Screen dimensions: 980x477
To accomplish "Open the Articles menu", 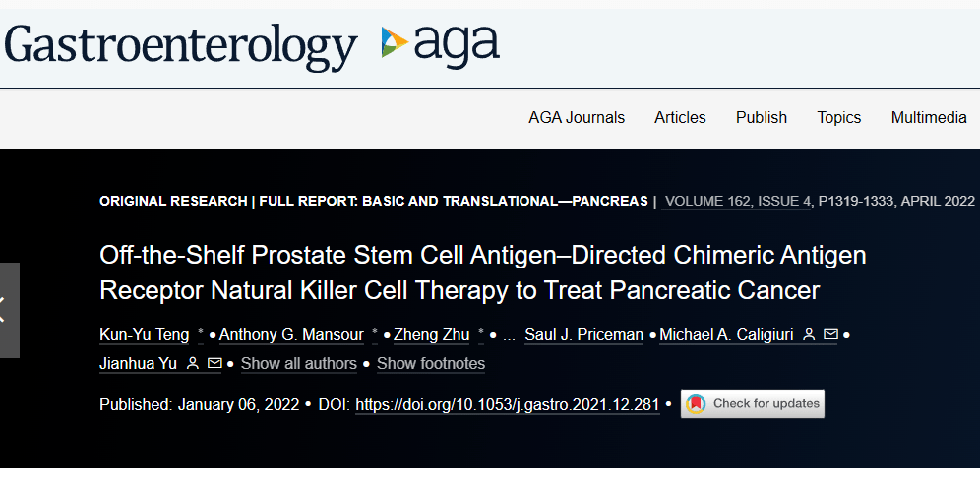I will 680,117.
